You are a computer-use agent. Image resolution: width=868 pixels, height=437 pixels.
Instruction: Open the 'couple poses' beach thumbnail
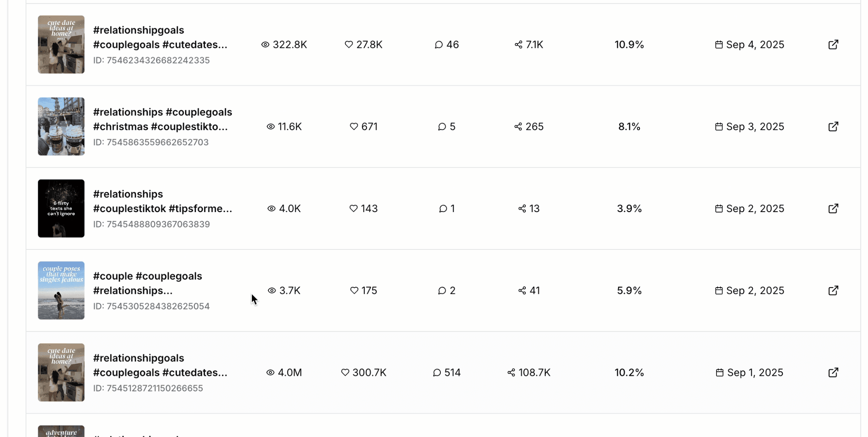pyautogui.click(x=61, y=290)
